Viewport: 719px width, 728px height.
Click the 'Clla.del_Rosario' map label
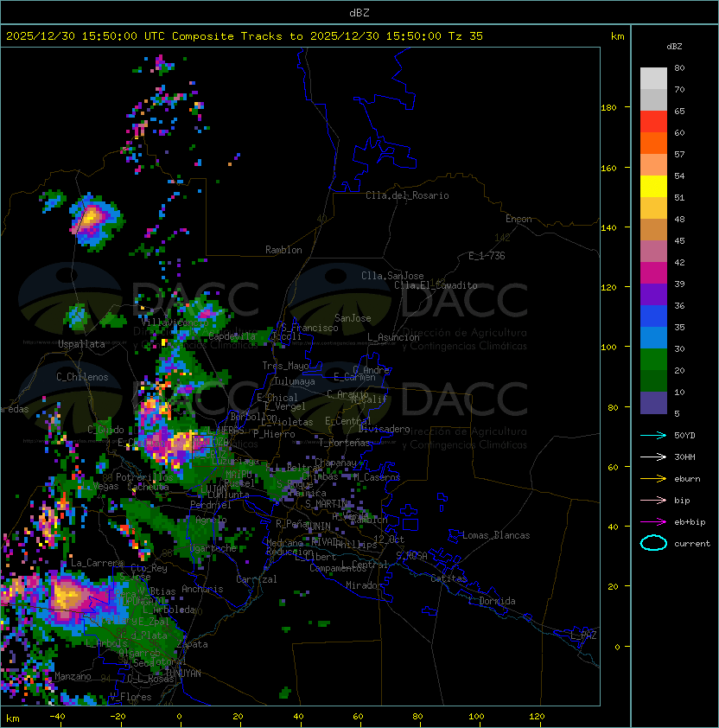[x=407, y=195]
